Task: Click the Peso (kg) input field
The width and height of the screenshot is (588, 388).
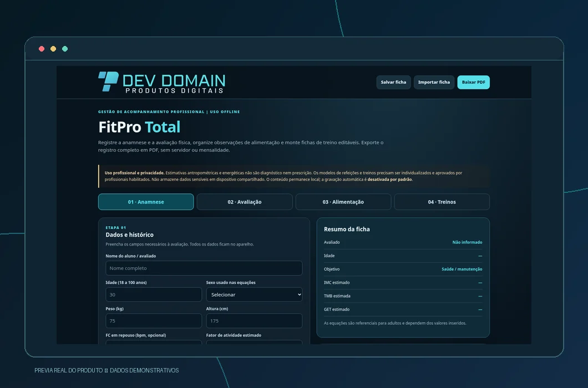Action: pos(154,321)
